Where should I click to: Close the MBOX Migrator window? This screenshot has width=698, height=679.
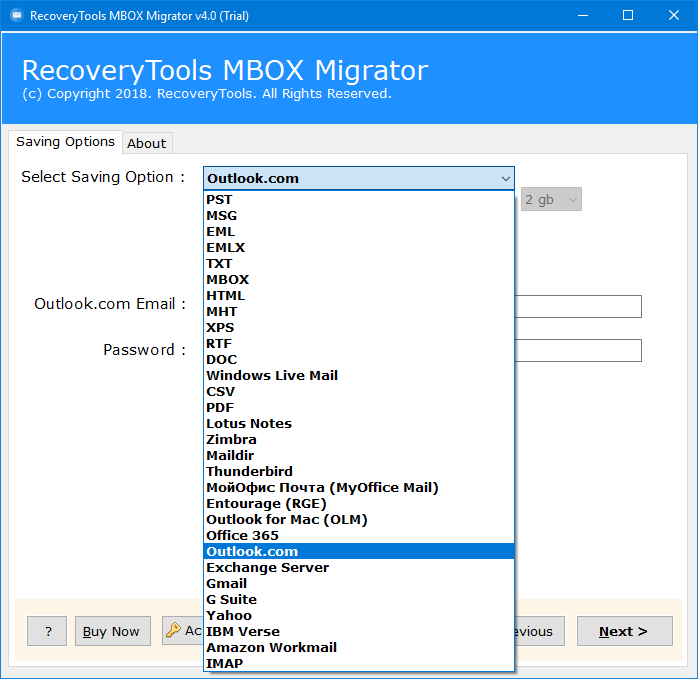point(674,16)
